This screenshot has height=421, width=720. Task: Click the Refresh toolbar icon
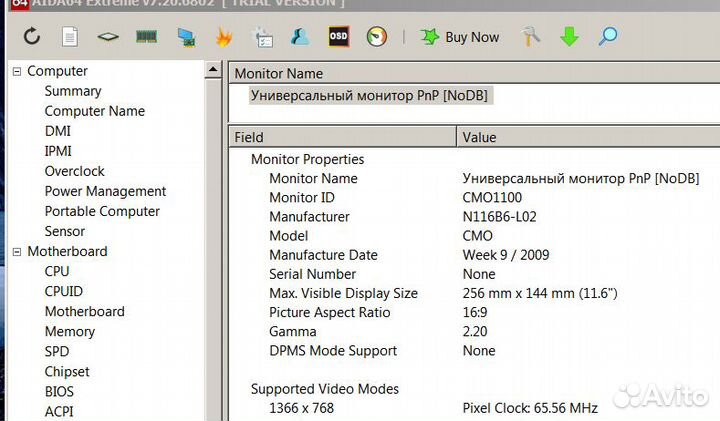[x=32, y=36]
